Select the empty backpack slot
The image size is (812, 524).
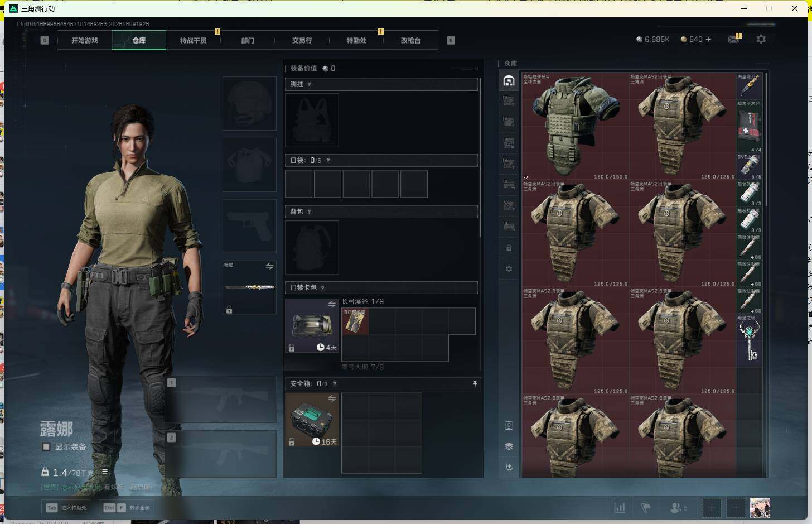pyautogui.click(x=312, y=247)
